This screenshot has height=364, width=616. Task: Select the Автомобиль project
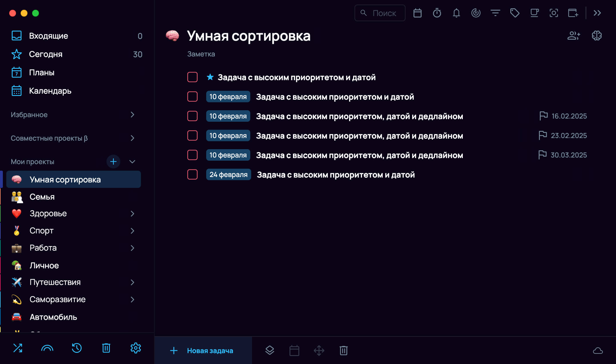pyautogui.click(x=74, y=317)
